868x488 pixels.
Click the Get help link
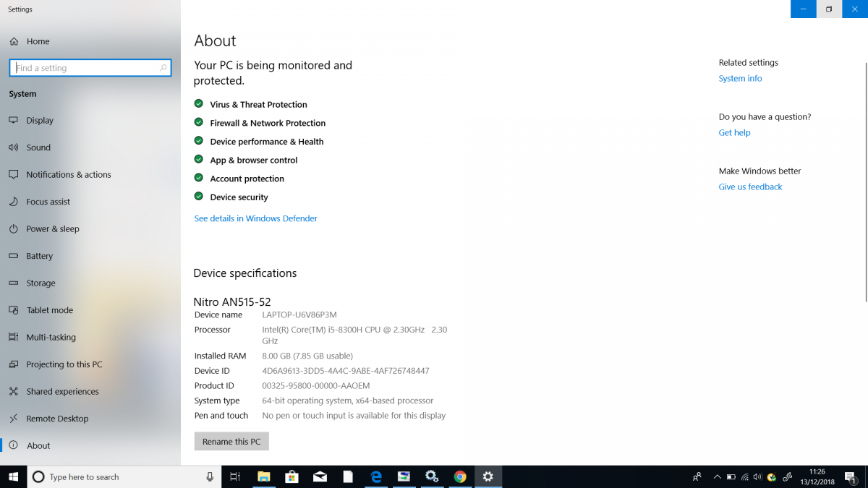click(x=734, y=133)
